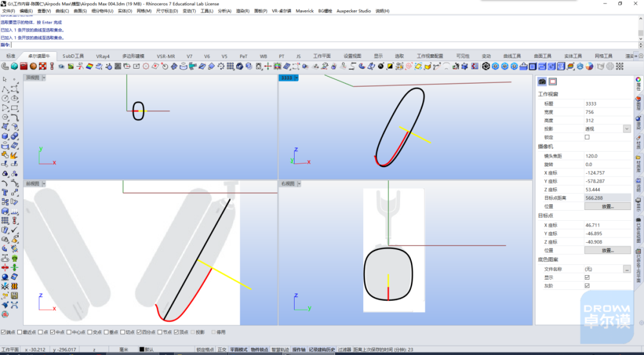The height and width of the screenshot is (355, 644).
Task: Open the VR-卓尔谟 menu
Action: (x=281, y=11)
